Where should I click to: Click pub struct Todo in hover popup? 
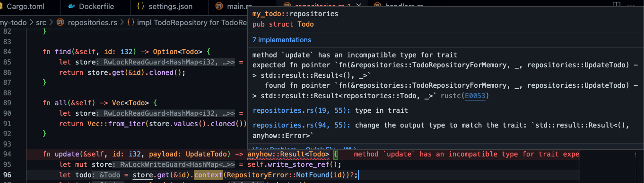(x=283, y=24)
